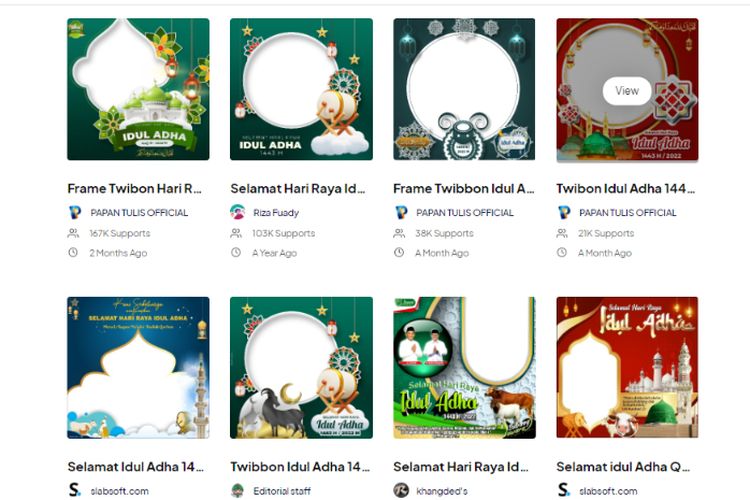The height and width of the screenshot is (500, 750).
Task: Open the Selamat Hari Raya Id... title by Riza Fuady
Action: 298,189
